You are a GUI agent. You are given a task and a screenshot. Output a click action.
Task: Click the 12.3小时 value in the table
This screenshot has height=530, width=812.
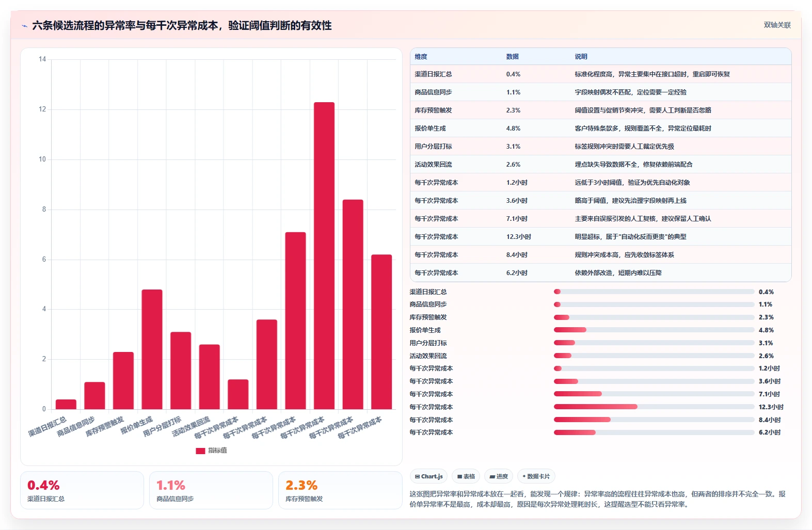click(518, 237)
